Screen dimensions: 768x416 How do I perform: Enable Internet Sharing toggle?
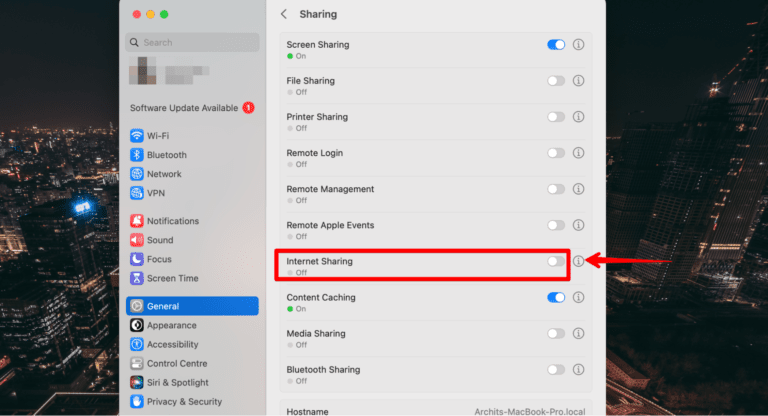pyautogui.click(x=556, y=261)
